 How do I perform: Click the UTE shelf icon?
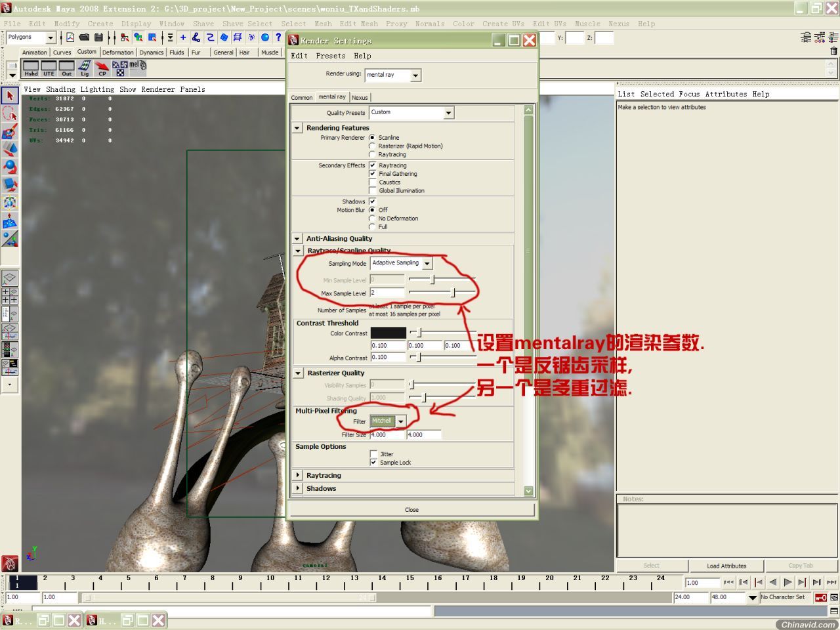click(49, 68)
